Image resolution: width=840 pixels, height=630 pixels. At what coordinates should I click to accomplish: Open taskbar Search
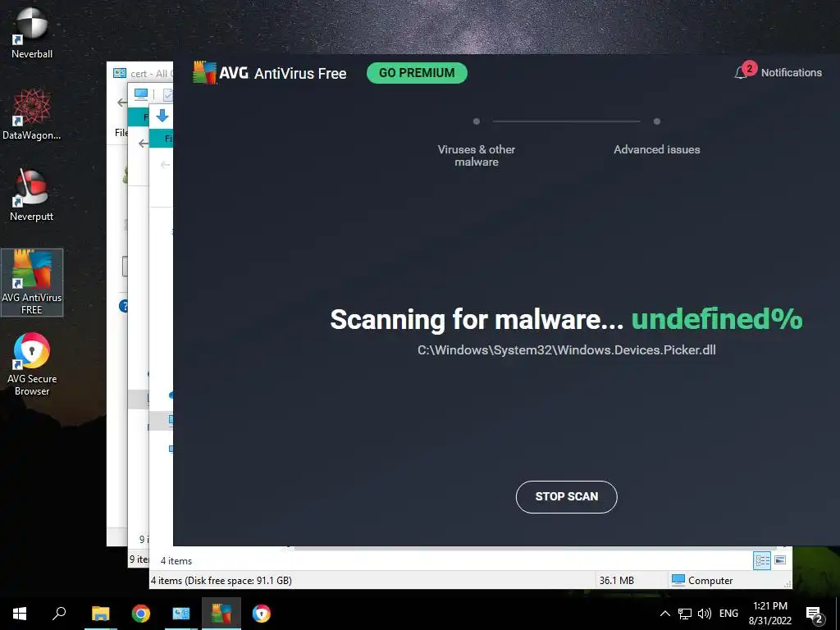pyautogui.click(x=59, y=614)
